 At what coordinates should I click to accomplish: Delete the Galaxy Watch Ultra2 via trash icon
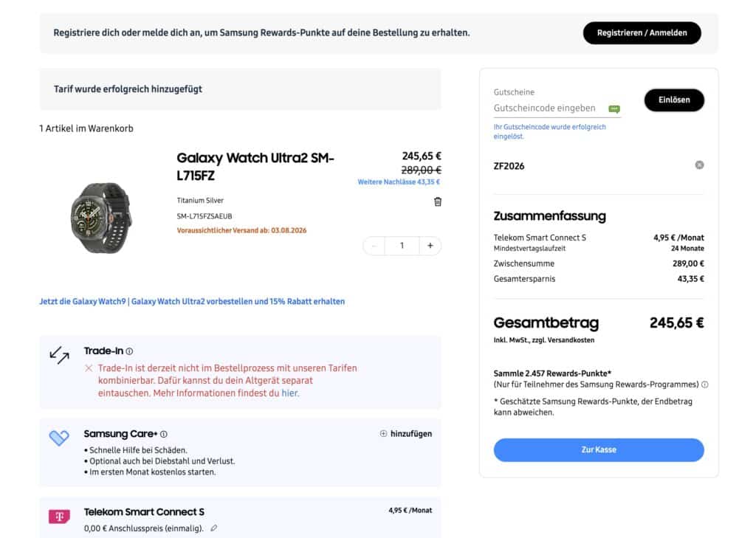click(437, 201)
